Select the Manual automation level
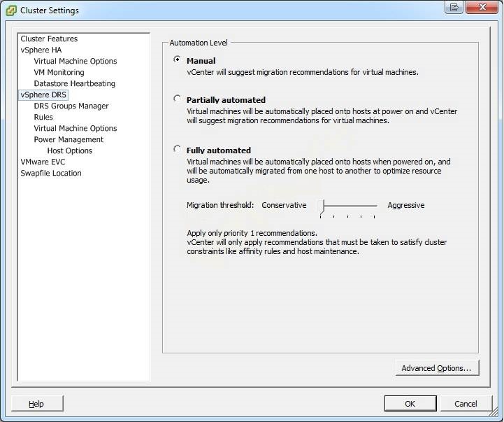This screenshot has height=422, width=504. tap(177, 59)
